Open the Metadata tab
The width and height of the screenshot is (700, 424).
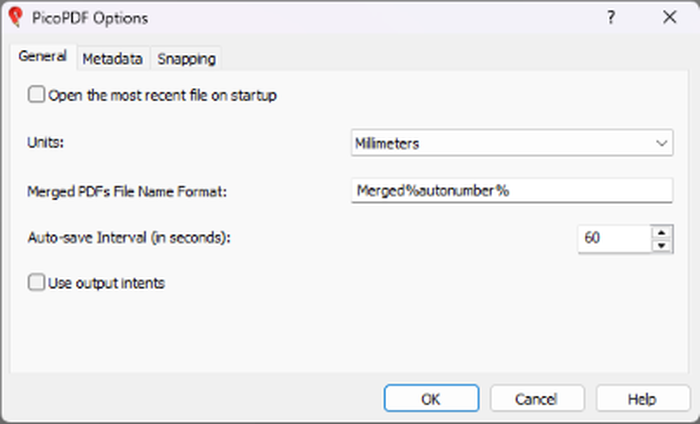112,58
